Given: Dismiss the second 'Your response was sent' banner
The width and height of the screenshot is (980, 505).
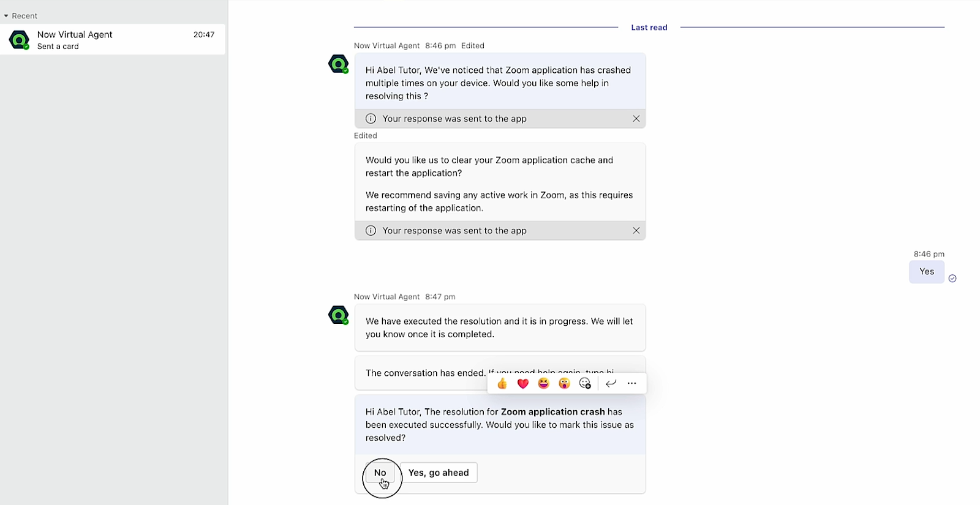Looking at the screenshot, I should (x=636, y=231).
